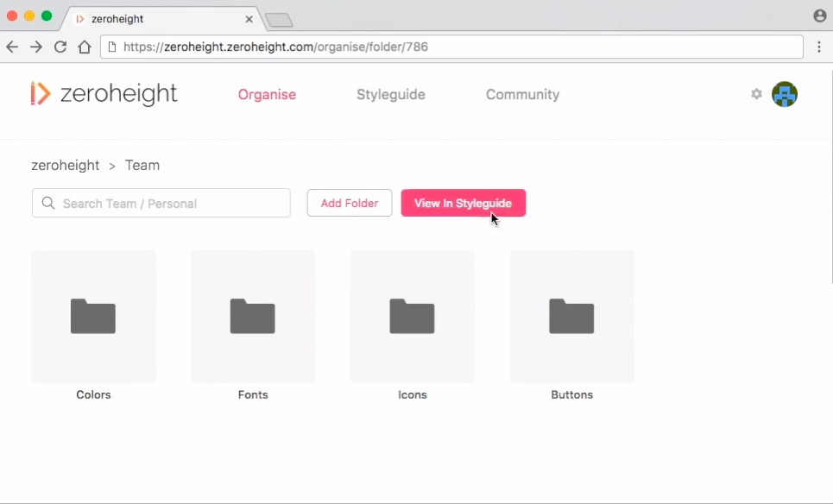The image size is (833, 504).
Task: Click the page vertical scrollbar
Action: pyautogui.click(x=831, y=175)
